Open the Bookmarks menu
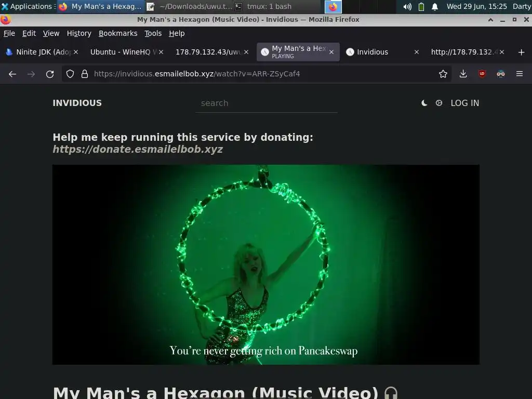The height and width of the screenshot is (399, 532). (118, 33)
